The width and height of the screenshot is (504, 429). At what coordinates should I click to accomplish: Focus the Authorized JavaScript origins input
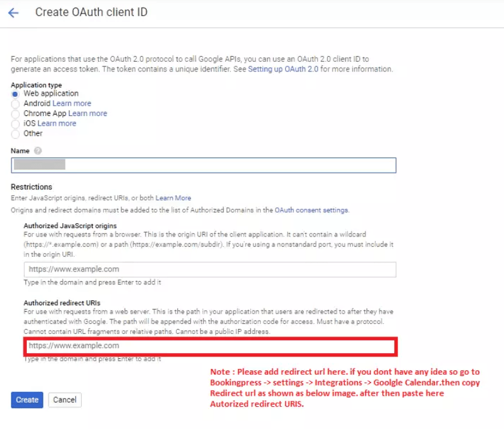210,270
